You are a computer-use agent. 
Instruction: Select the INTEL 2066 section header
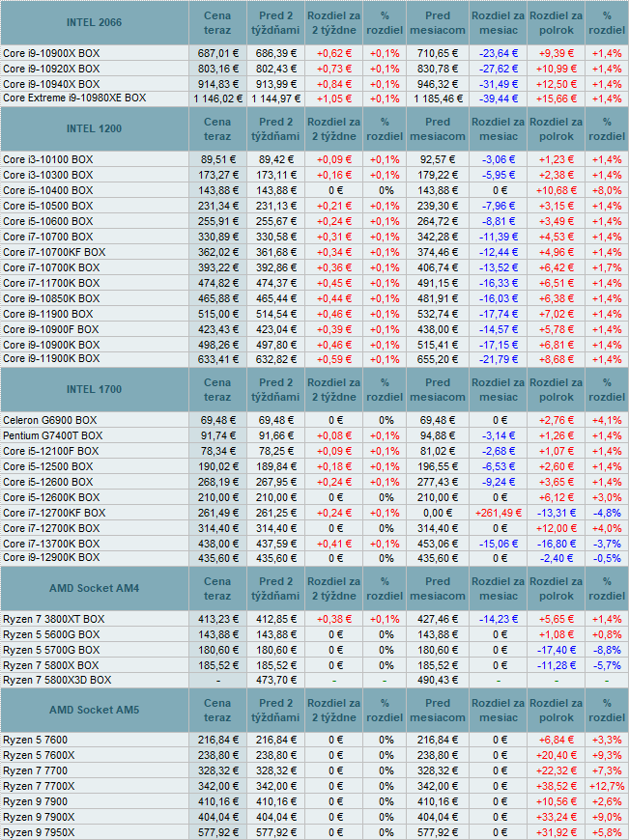pyautogui.click(x=94, y=22)
